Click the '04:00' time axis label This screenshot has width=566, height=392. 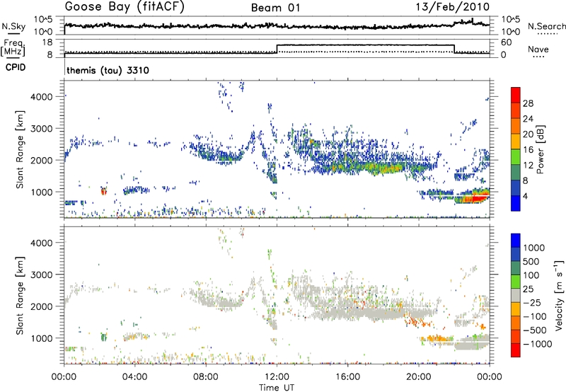[x=135, y=377]
